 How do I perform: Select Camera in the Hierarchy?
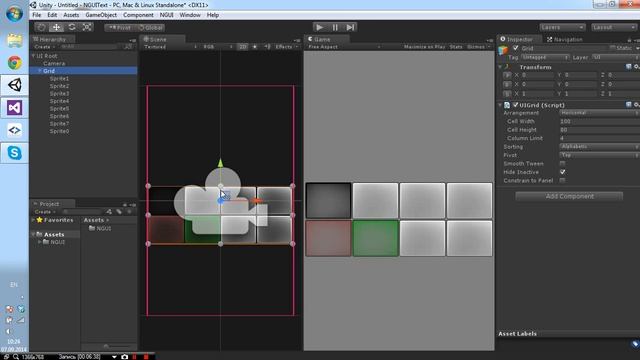54,63
